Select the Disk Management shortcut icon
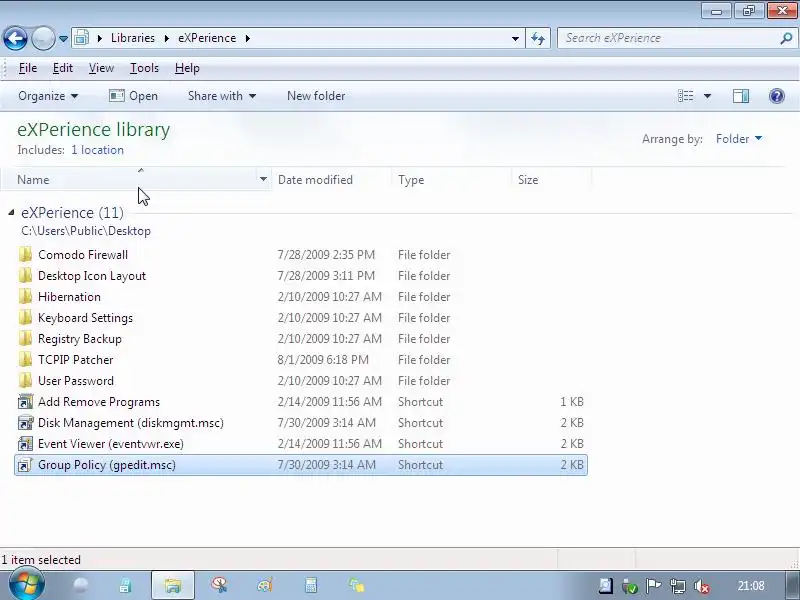The image size is (800, 600). pos(26,422)
